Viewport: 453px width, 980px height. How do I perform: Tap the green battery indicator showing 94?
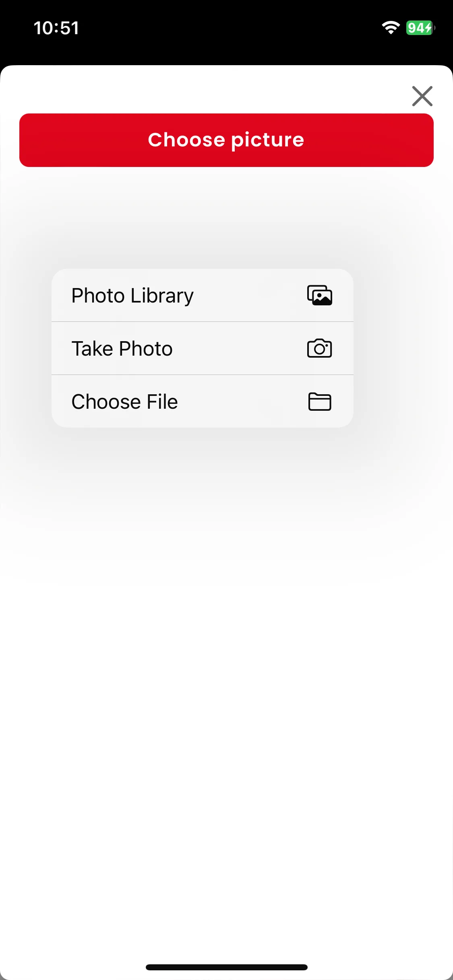(420, 28)
